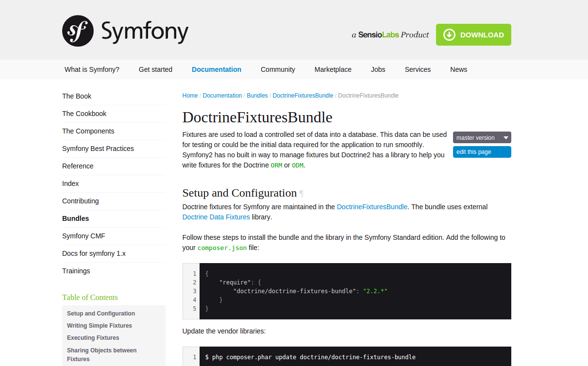Click the DoctrineFixturesBundle page heading
588x366 pixels.
click(257, 117)
